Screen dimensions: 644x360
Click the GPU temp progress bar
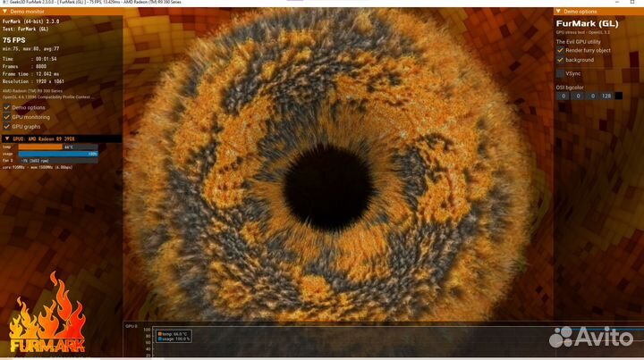pos(55,147)
